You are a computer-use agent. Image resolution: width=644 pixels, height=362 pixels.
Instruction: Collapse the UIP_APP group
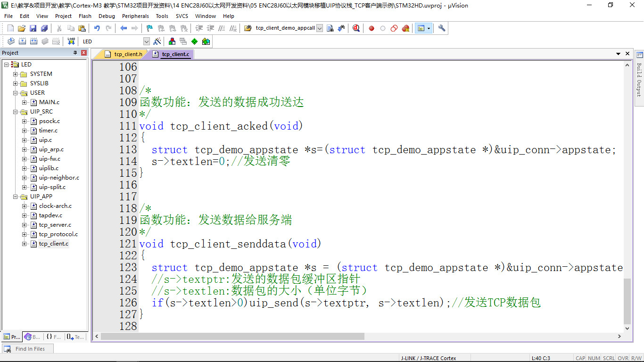point(16,197)
